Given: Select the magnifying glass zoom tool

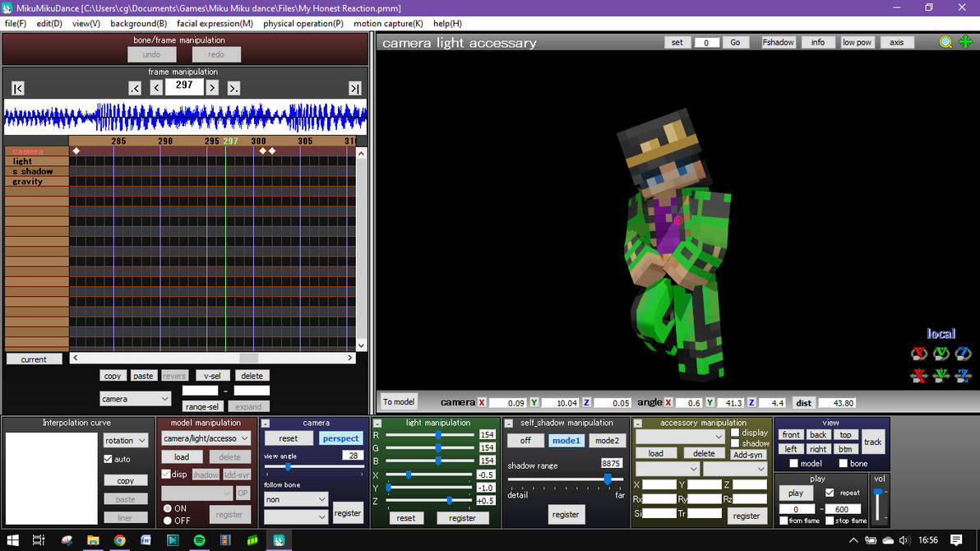Looking at the screenshot, I should (945, 42).
